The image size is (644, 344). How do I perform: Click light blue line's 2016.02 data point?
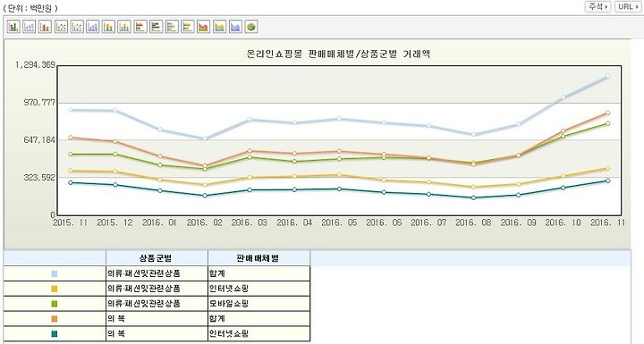tap(205, 138)
